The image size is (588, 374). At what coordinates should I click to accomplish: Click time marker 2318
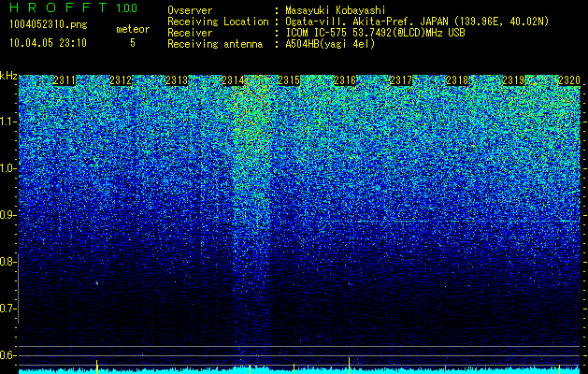[457, 80]
